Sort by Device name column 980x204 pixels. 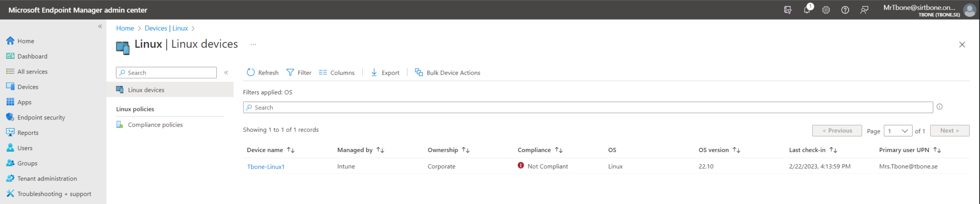290,150
